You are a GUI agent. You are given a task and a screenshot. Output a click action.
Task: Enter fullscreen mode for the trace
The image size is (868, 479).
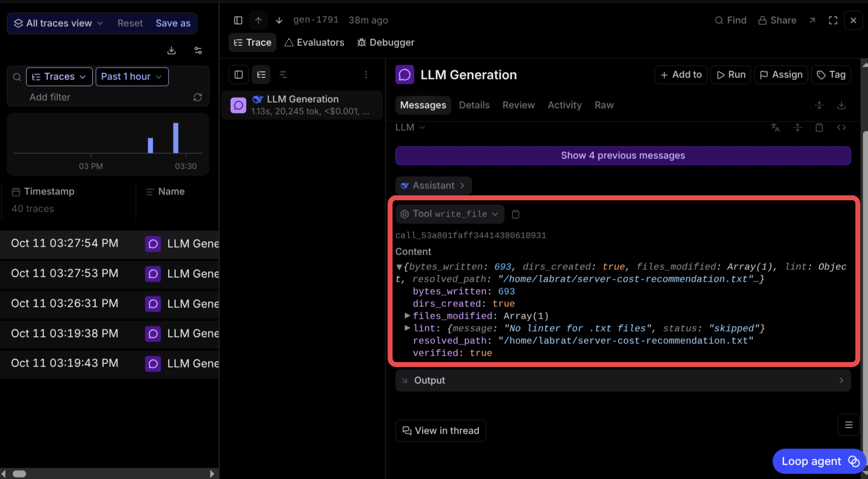[x=833, y=20]
